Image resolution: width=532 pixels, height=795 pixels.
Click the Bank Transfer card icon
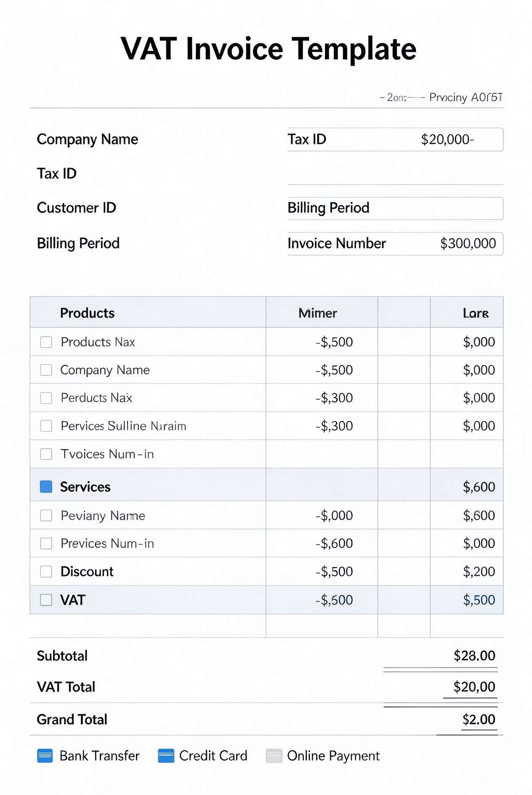[x=45, y=756]
